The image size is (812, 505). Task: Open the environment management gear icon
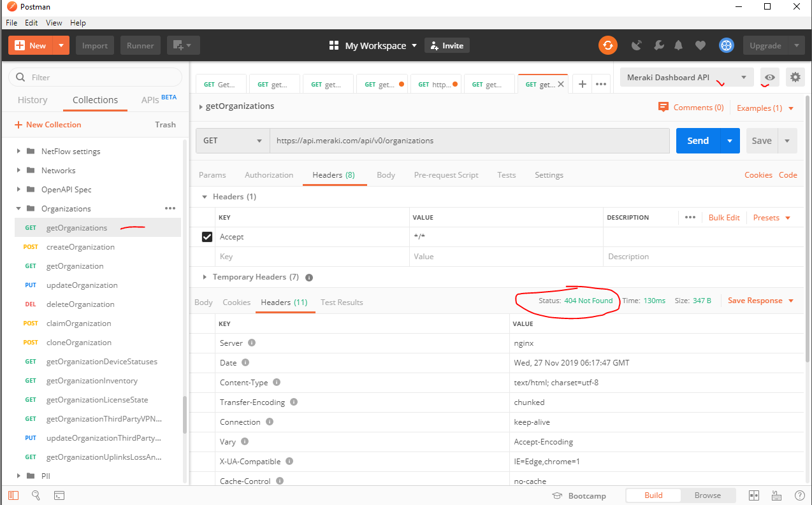[795, 77]
